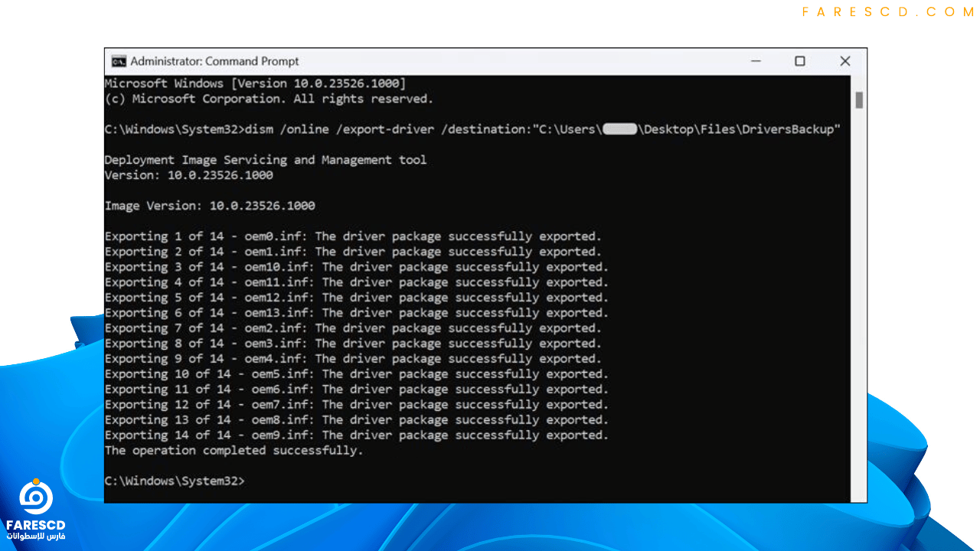Screen dimensions: 980x551
Task: Click the 'Administrator: Command Prompt' title text
Action: point(214,61)
